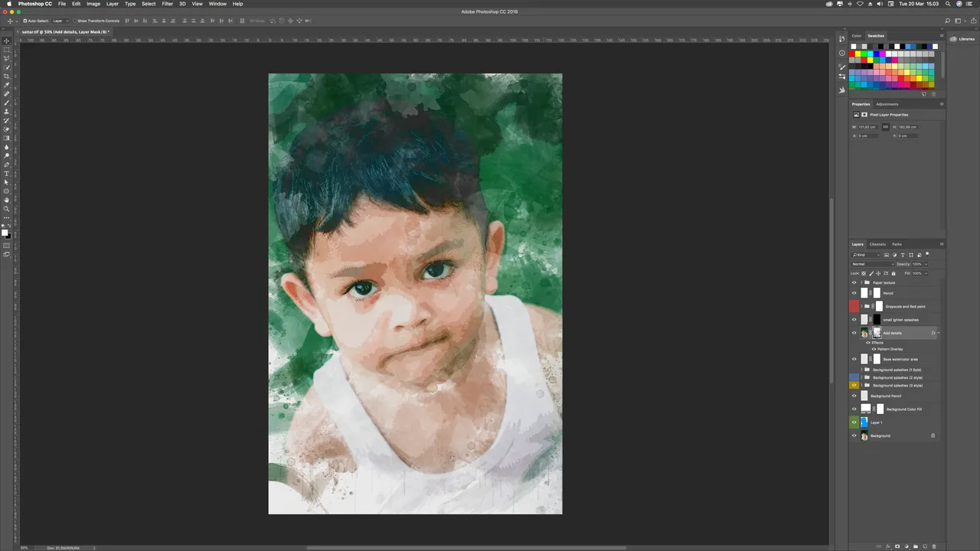Image resolution: width=980 pixels, height=551 pixels.
Task: Select the Dodge tool
Action: pos(7,155)
